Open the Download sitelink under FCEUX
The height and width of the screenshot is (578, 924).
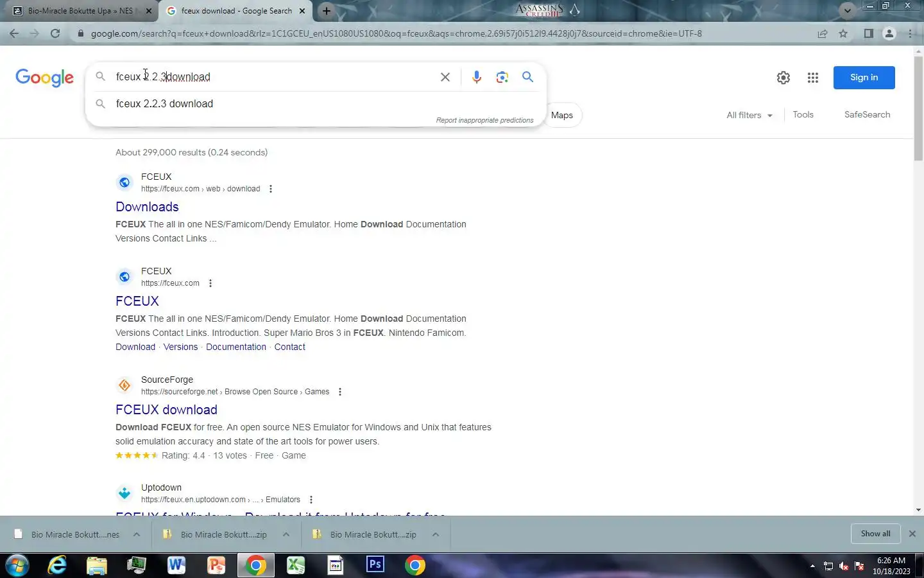tap(135, 347)
